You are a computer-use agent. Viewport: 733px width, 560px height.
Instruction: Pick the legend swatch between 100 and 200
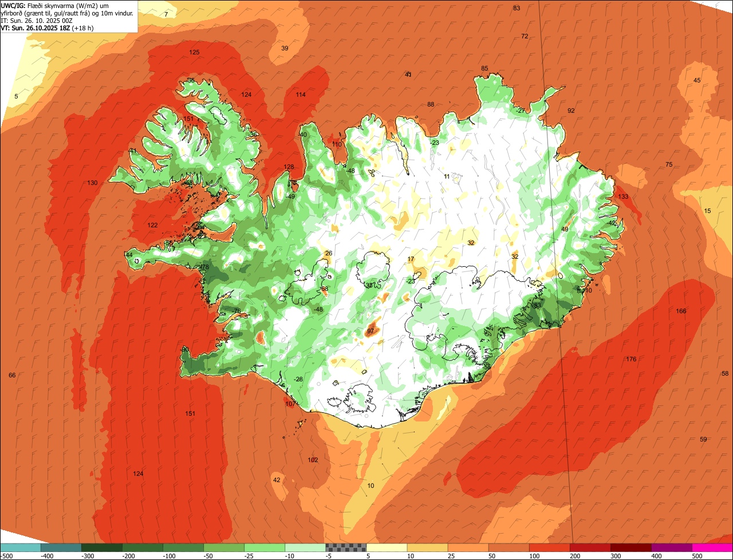[x=550, y=547]
